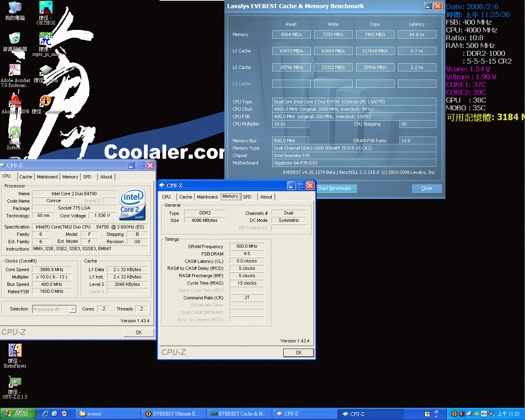Open media player from quick launch
The width and height of the screenshot is (525, 420).
click(64, 414)
